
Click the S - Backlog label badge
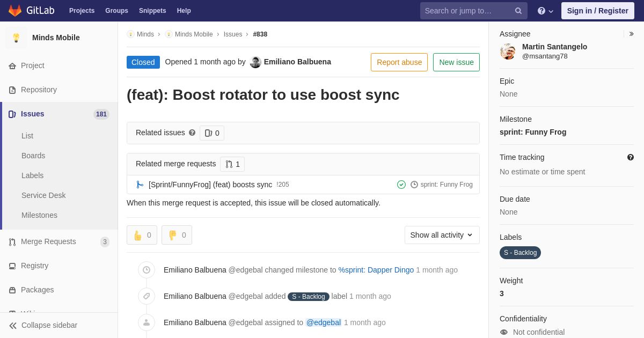coord(520,253)
